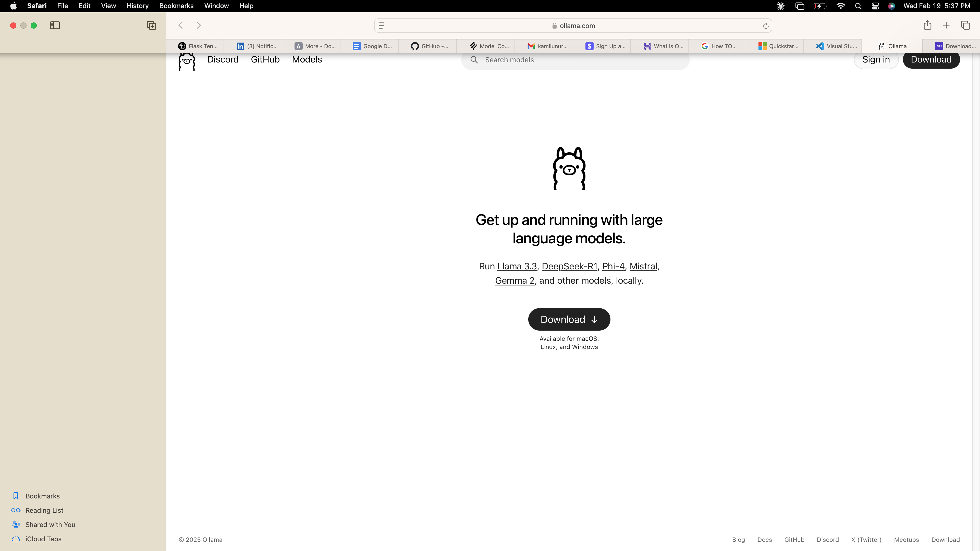Screen dimensions: 980x551
Task: Click the battery charging icon
Action: (820, 6)
